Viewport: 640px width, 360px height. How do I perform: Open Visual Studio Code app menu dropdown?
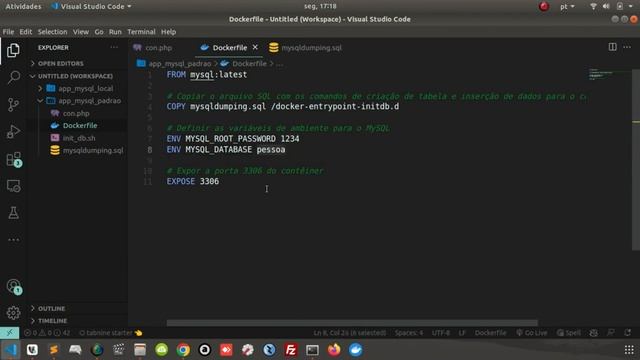pyautogui.click(x=91, y=6)
